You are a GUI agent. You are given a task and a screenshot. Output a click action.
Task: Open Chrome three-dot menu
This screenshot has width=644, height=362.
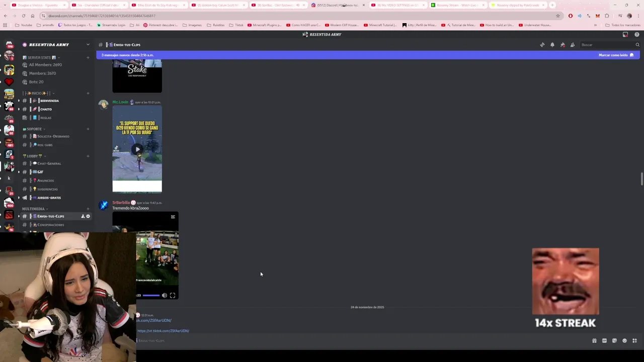[x=637, y=16]
